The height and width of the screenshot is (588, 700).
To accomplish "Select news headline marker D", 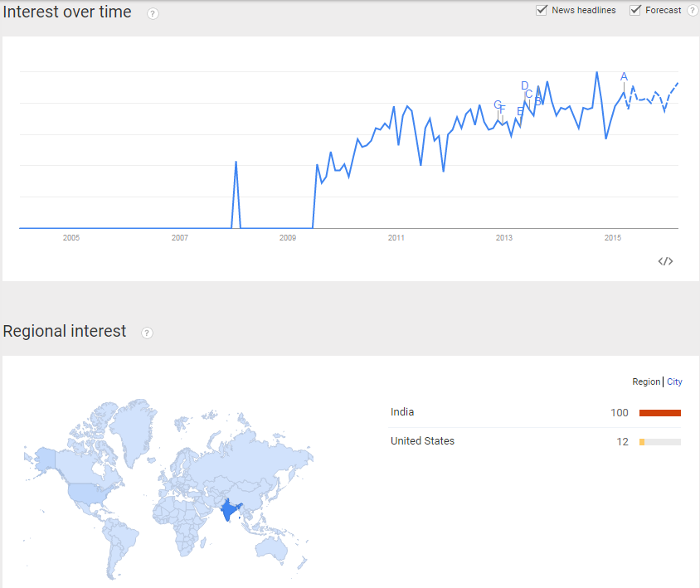I will click(524, 85).
